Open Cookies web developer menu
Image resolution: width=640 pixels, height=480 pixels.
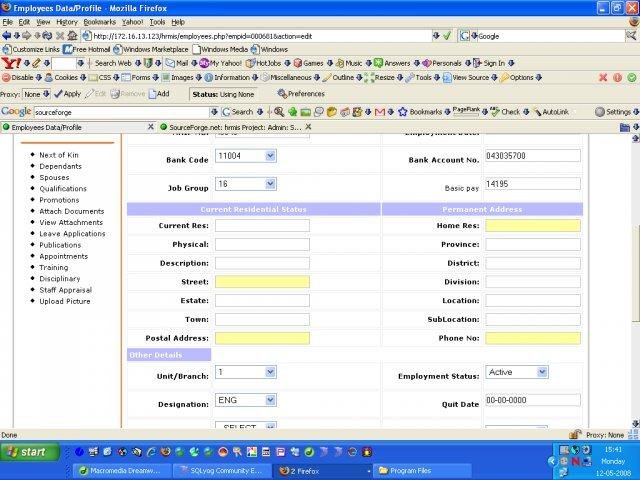tap(61, 78)
